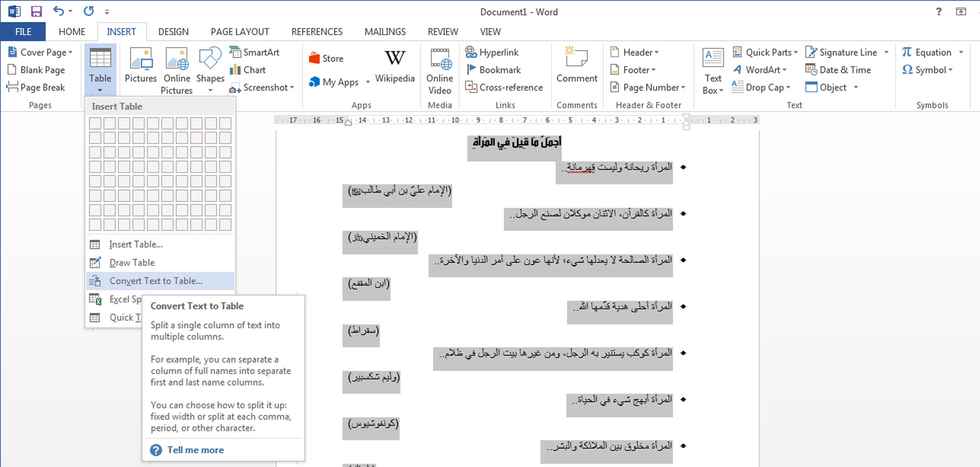Open the My Apps dropdown

tap(368, 83)
